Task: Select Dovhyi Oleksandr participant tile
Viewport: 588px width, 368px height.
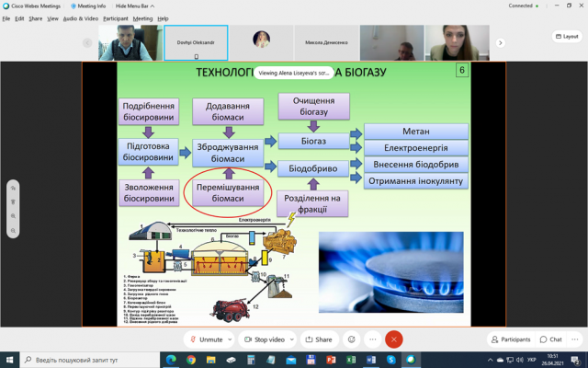Action: tap(196, 42)
